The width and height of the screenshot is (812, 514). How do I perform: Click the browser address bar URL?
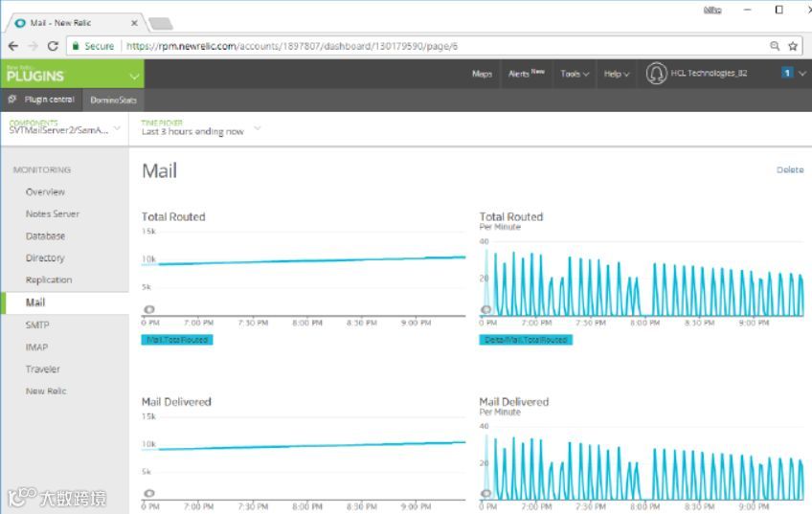click(291, 46)
